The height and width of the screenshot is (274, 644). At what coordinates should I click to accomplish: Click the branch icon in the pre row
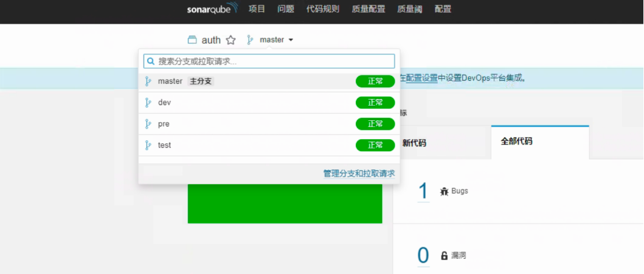pos(148,124)
